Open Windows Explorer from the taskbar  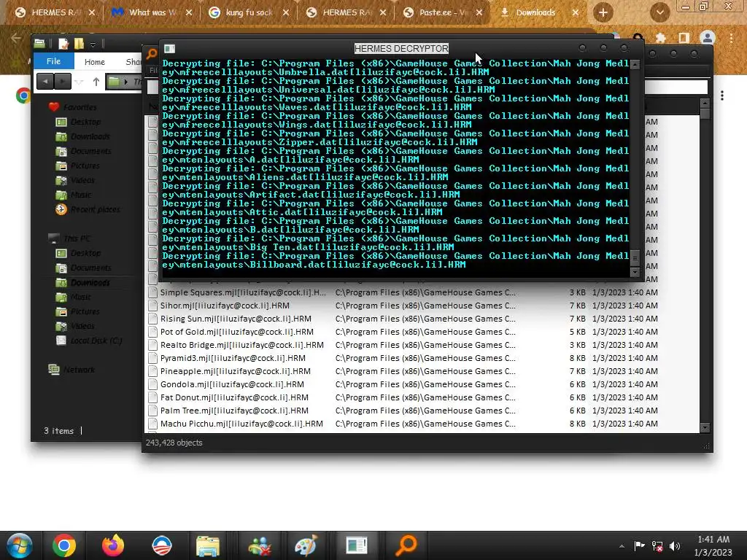point(208,545)
